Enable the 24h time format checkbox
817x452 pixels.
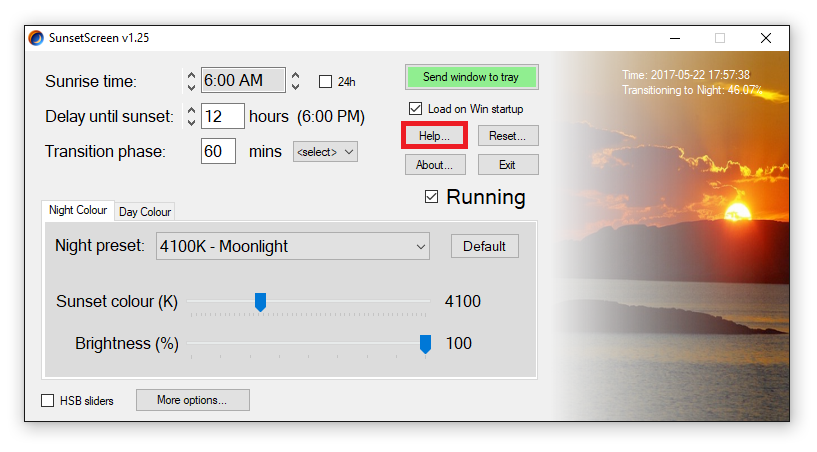tap(325, 82)
